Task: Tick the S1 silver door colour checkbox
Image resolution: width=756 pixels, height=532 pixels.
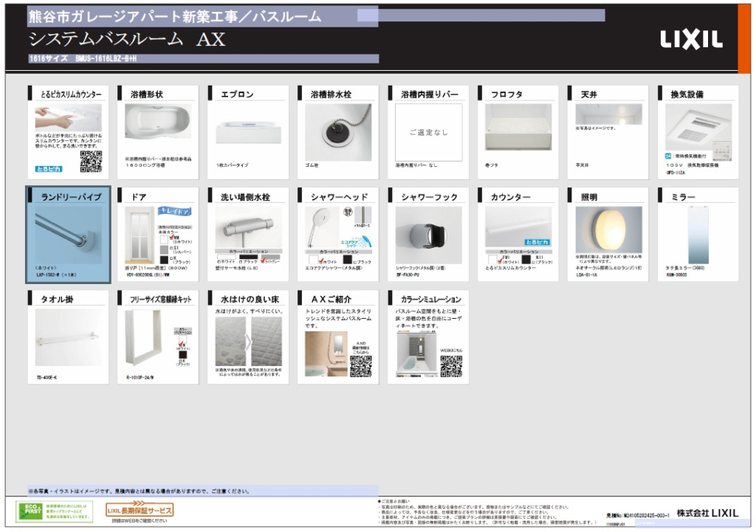Action: click(171, 248)
